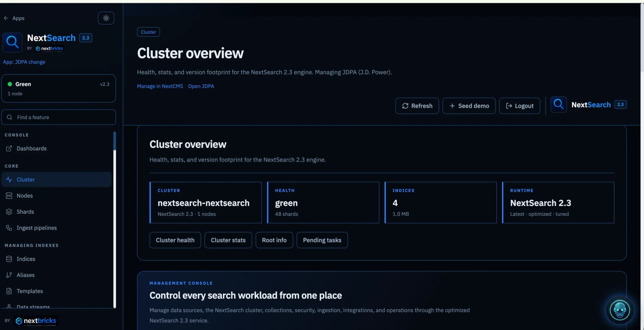Click the Logout button
Viewport: 644px width, 330px height.
pos(520,106)
